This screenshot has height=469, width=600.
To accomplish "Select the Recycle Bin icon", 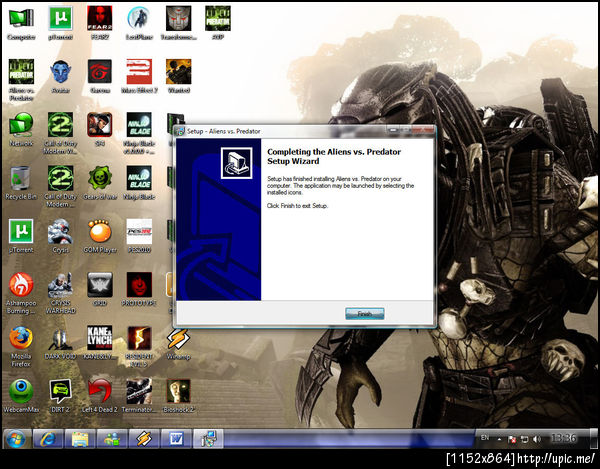I will tap(21, 183).
